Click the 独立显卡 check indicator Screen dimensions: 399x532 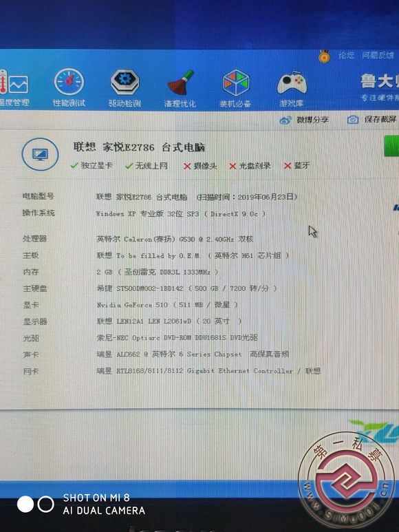[x=91, y=165]
